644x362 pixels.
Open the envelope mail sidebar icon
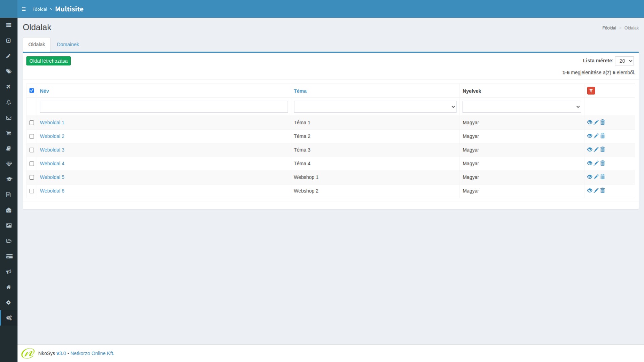[9, 118]
